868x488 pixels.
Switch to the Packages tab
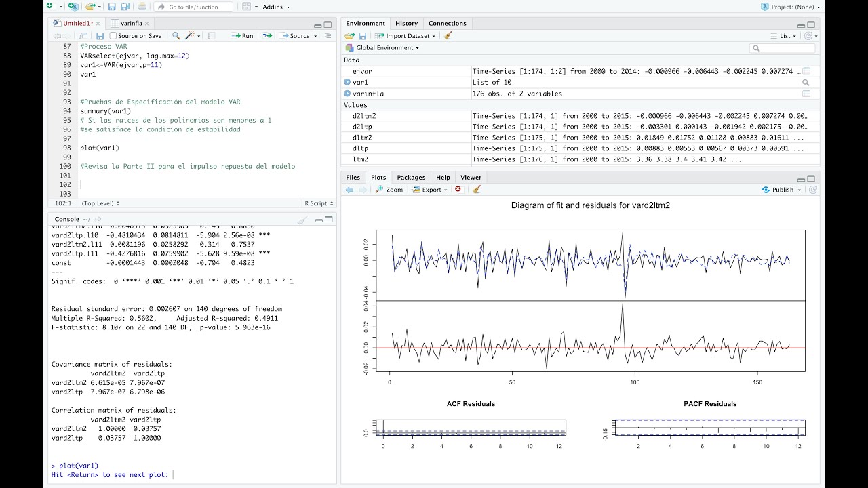[x=411, y=177]
